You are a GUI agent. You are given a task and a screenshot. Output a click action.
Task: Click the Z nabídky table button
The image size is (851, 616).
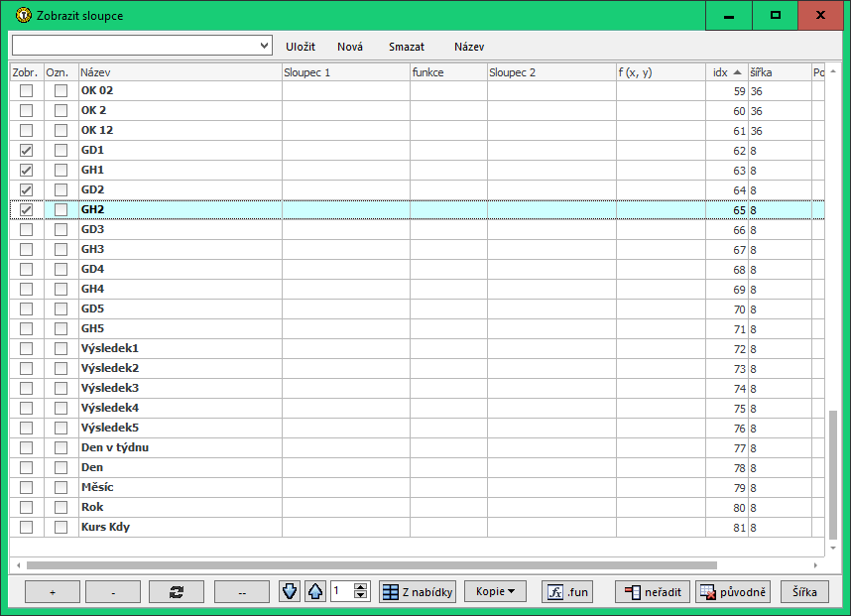(418, 592)
